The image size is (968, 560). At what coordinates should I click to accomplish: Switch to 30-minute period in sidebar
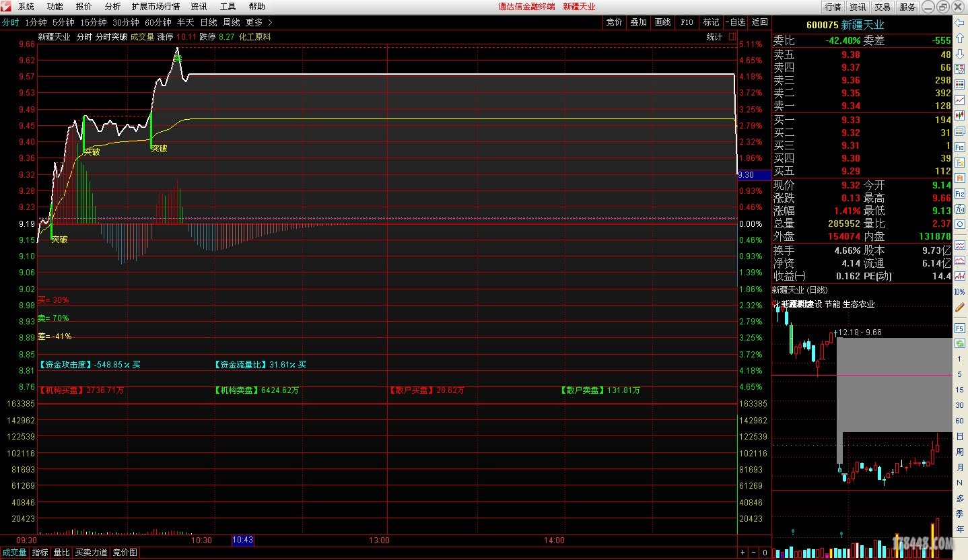point(959,405)
